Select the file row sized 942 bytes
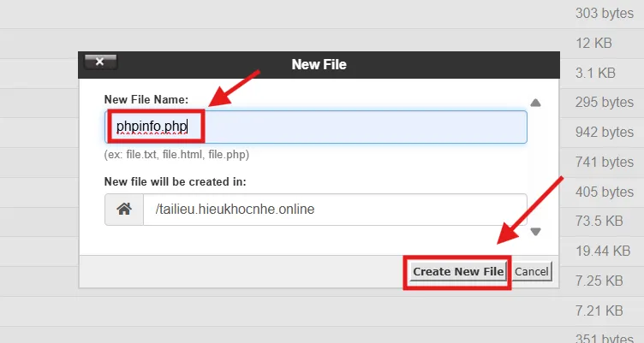The width and height of the screenshot is (644, 343). click(604, 132)
